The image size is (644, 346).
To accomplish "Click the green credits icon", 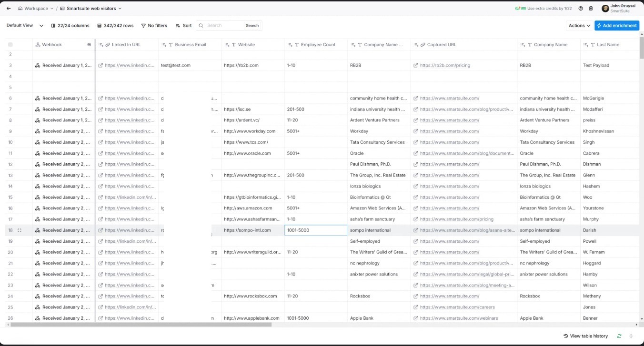I will (520, 9).
